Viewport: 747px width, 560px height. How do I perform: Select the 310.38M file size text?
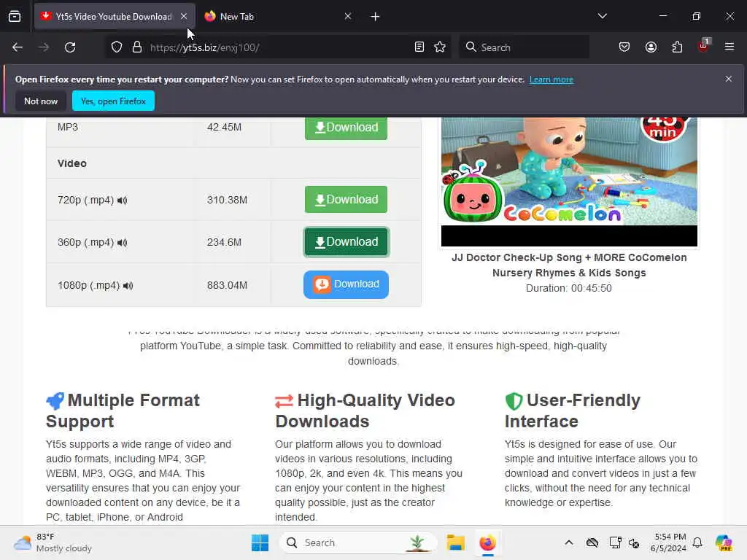point(228,200)
